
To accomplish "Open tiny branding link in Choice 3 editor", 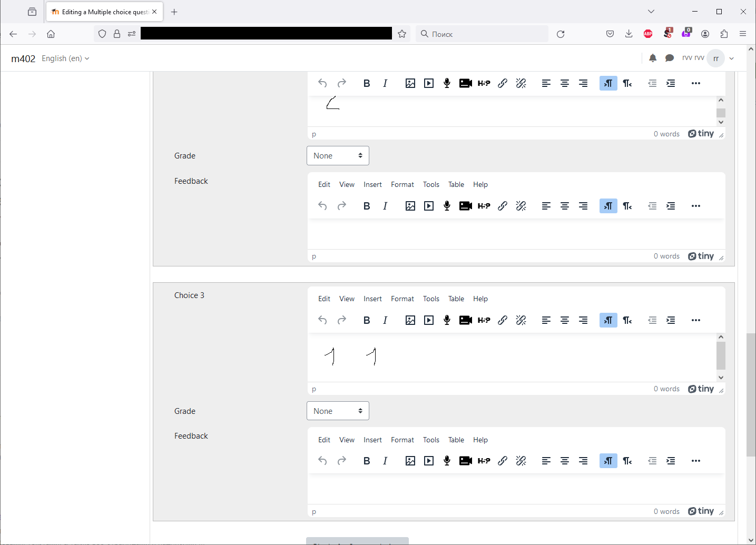I will click(x=701, y=389).
